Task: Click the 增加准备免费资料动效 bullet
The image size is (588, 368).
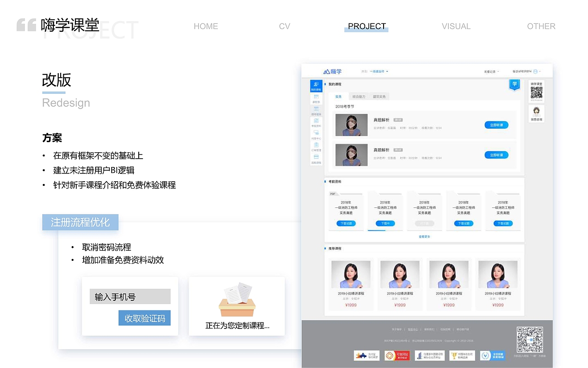Action: point(123,260)
